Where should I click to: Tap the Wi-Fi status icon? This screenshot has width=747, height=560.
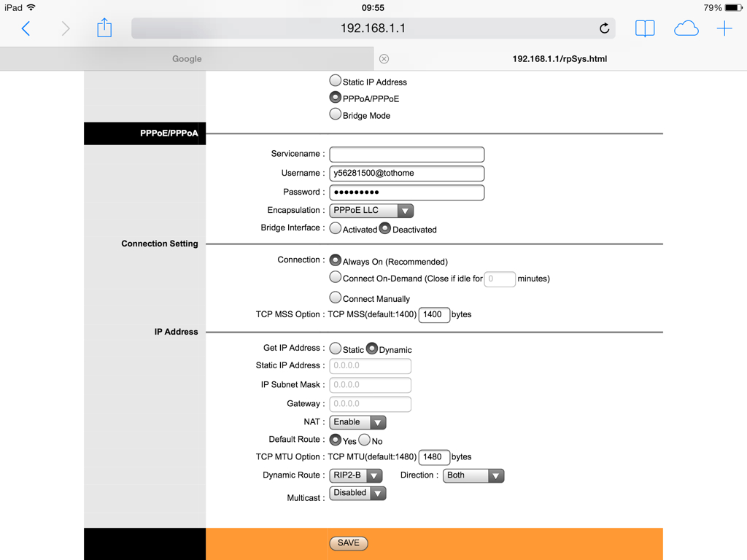[31, 7]
